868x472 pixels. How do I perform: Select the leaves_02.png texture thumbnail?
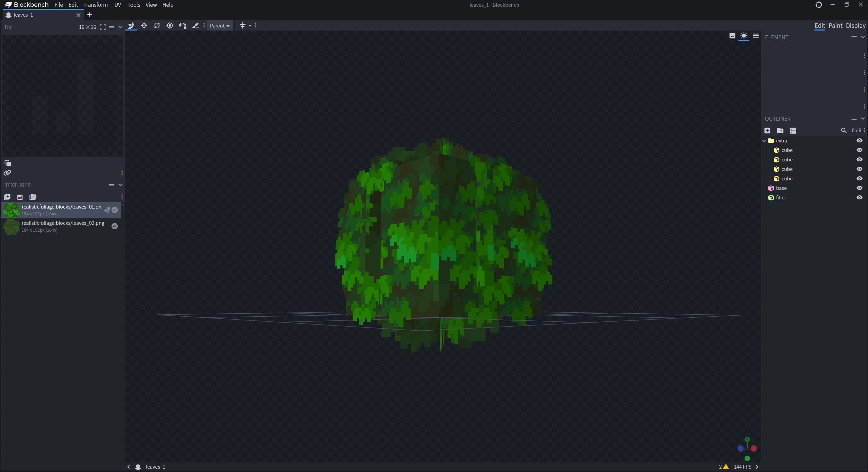[12, 227]
